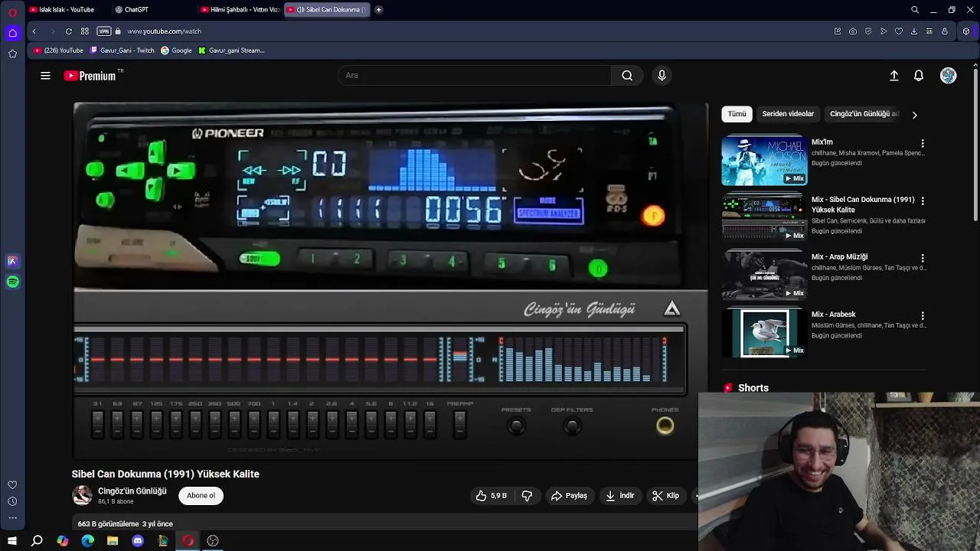Click the YouTube search magnifier button

[627, 75]
